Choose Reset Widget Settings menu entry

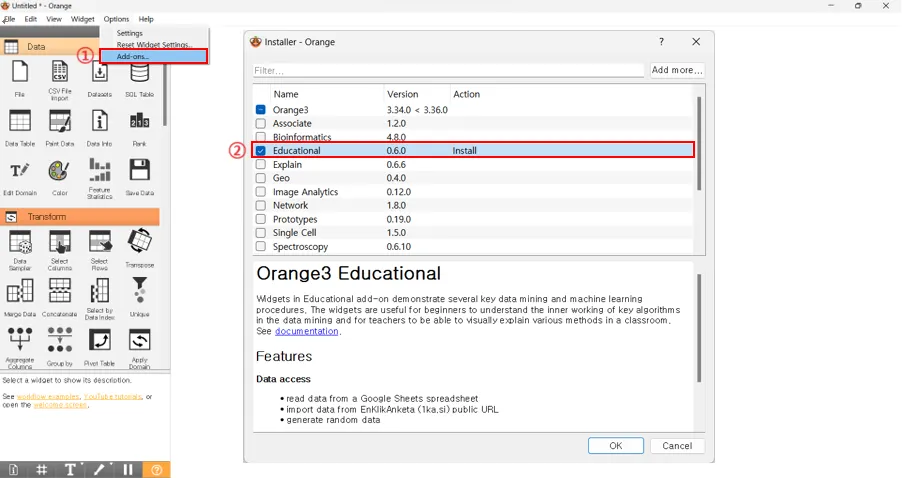[154, 45]
